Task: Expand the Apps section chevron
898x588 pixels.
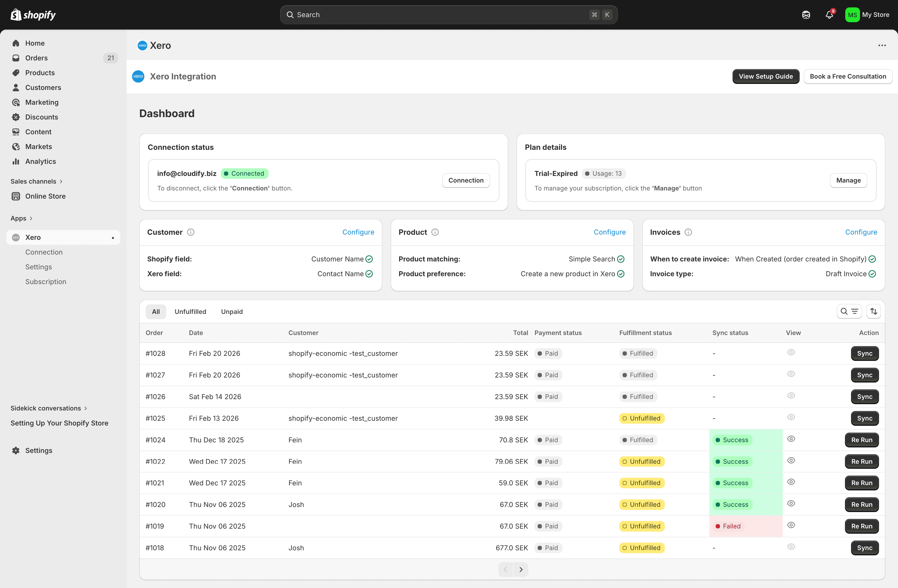Action: pyautogui.click(x=31, y=218)
